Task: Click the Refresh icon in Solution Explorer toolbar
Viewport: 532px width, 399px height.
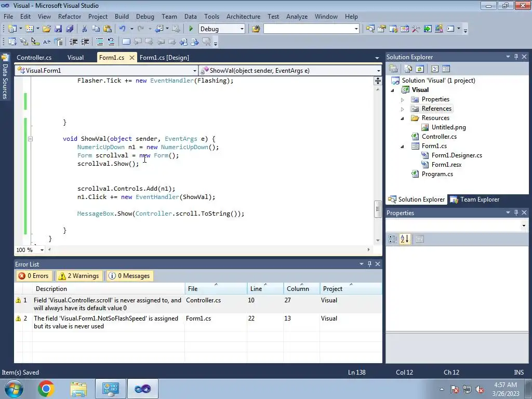Action: (x=420, y=69)
